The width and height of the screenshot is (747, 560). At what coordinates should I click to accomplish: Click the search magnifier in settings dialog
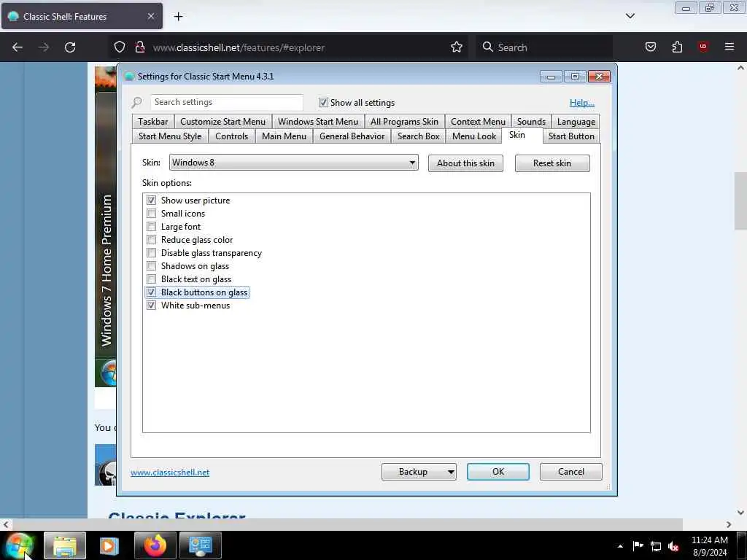(136, 102)
